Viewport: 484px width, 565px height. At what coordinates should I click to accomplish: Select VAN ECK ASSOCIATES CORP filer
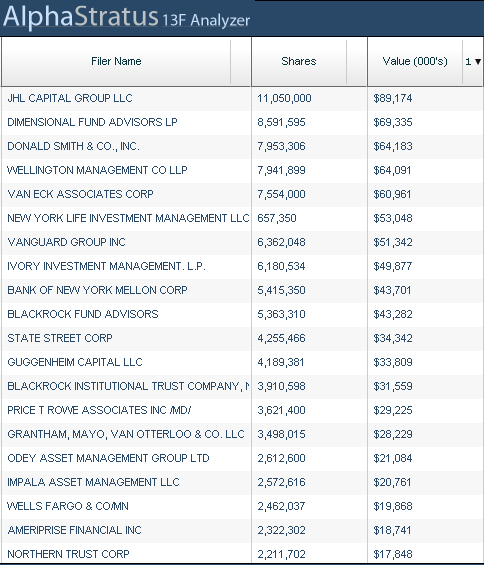pos(80,194)
